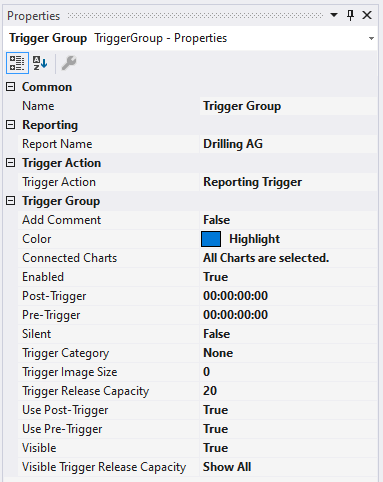
Task: Select the Add Comment property label
Action: click(61, 220)
